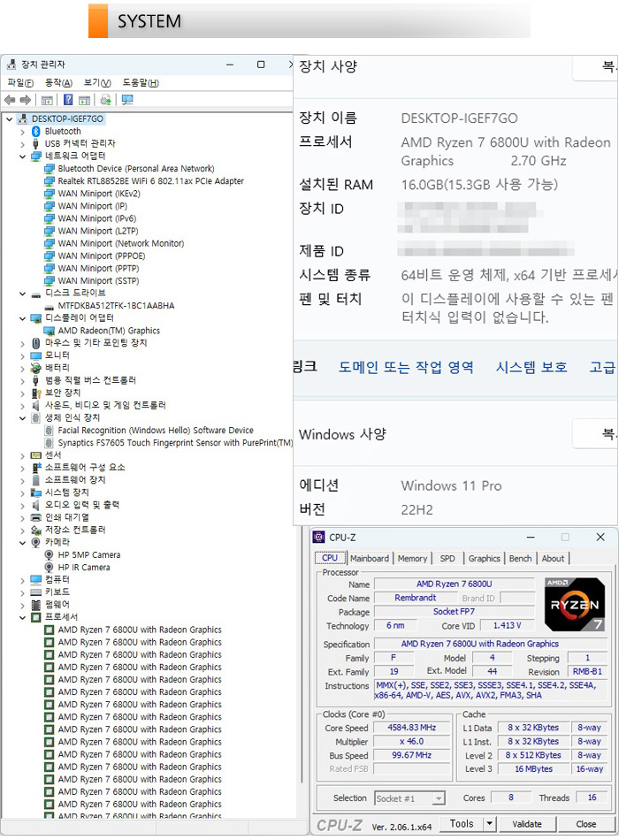Select WAN Miniport (PPPOE) in the tree
The width and height of the screenshot is (619, 840).
(102, 256)
